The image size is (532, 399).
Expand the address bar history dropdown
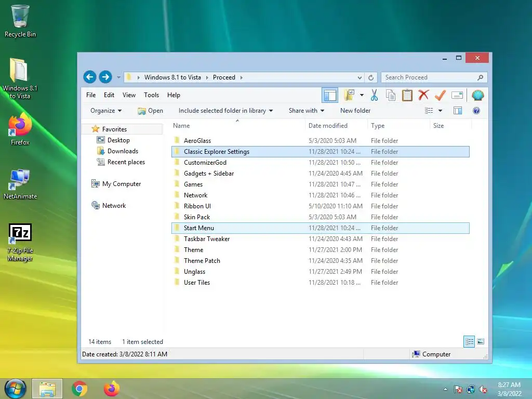pos(360,77)
